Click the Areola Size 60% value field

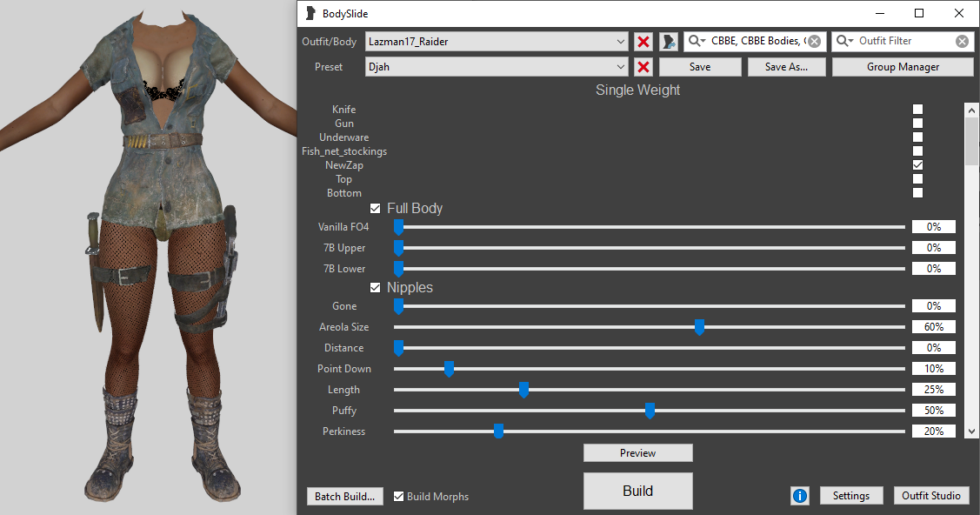point(934,327)
